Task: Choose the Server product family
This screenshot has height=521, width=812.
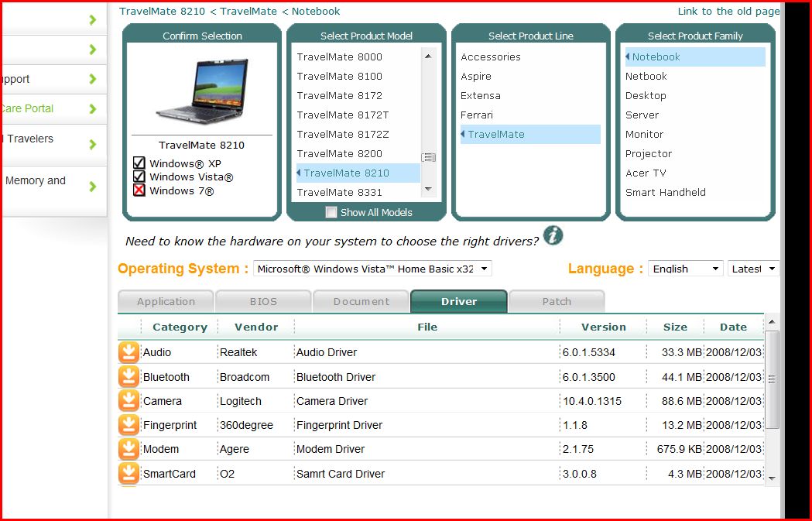Action: point(642,115)
